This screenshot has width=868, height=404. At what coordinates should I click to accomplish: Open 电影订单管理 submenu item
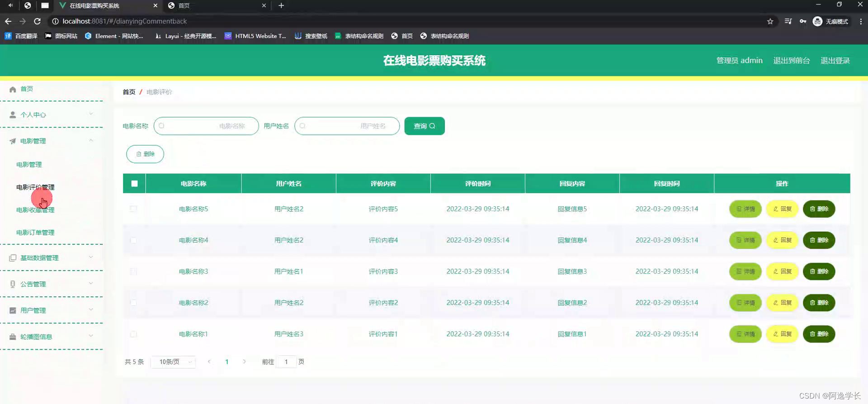click(35, 233)
